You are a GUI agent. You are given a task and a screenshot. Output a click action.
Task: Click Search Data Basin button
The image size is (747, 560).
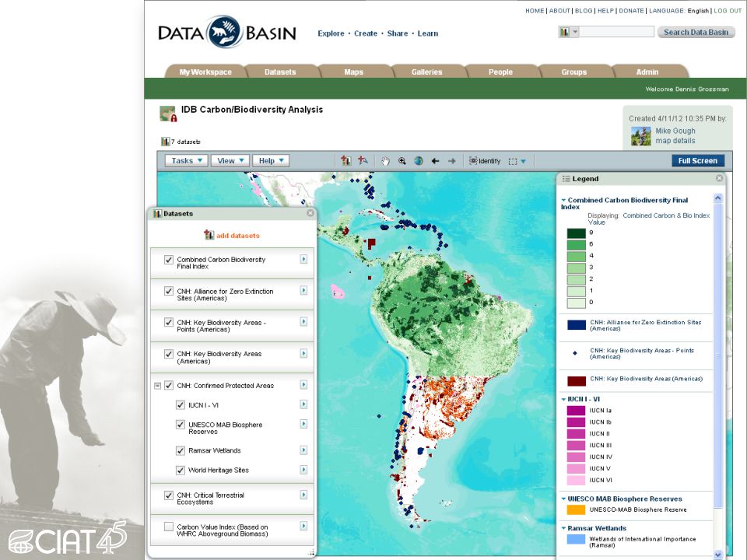point(696,32)
